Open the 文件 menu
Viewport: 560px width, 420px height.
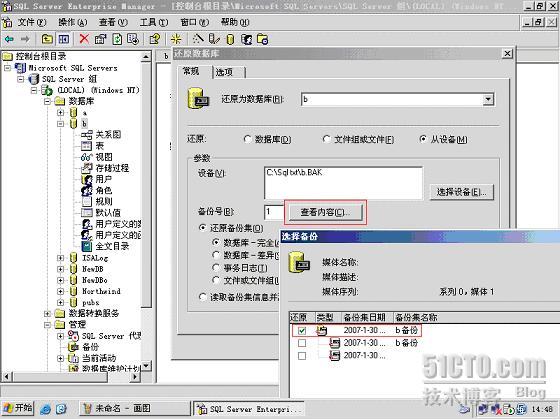(x=32, y=22)
